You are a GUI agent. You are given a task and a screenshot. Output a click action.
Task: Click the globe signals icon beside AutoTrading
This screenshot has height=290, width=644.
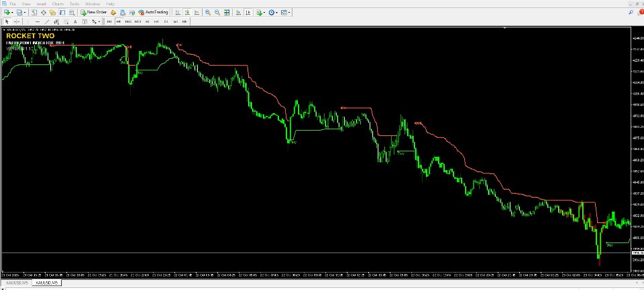[x=132, y=12]
